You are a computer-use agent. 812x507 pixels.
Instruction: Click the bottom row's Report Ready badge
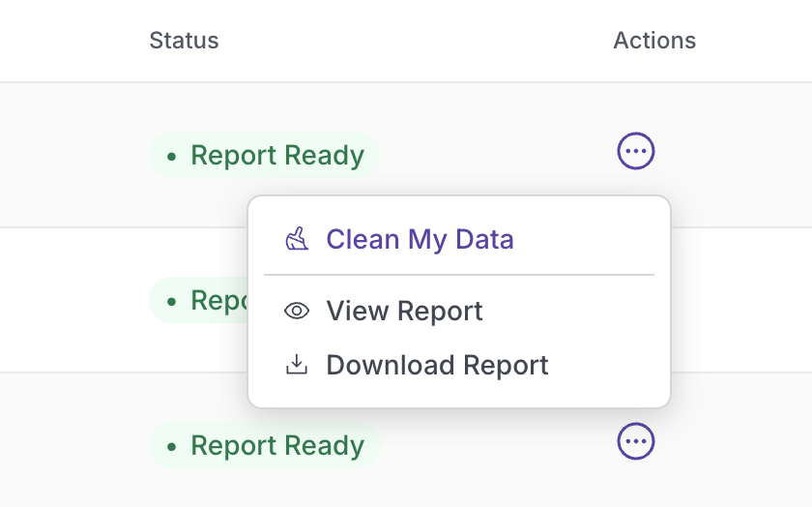pyautogui.click(x=265, y=445)
